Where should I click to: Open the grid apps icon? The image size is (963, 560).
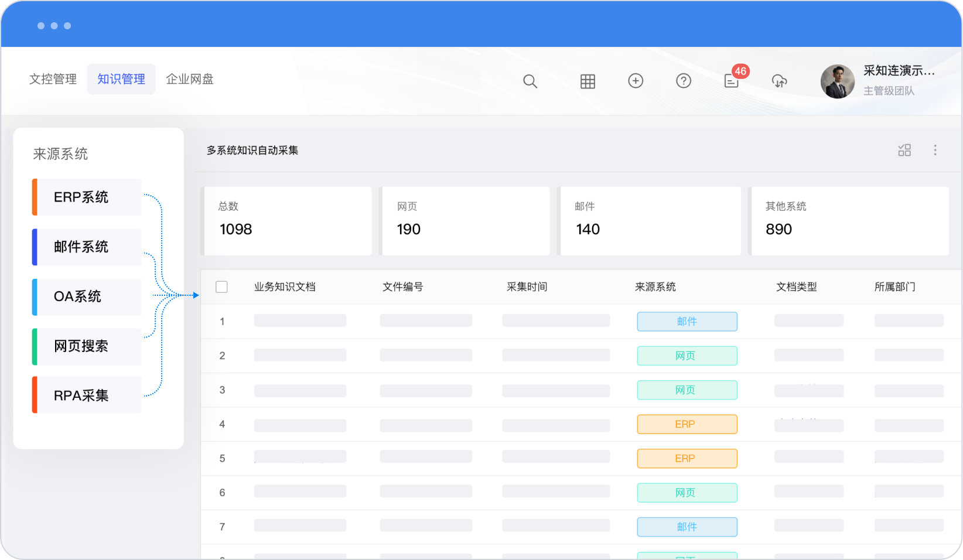pos(588,81)
